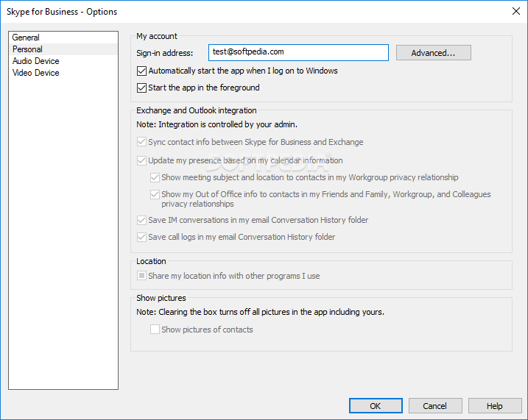This screenshot has width=528, height=420.
Task: Toggle Share my location info checkbox
Action: 142,276
